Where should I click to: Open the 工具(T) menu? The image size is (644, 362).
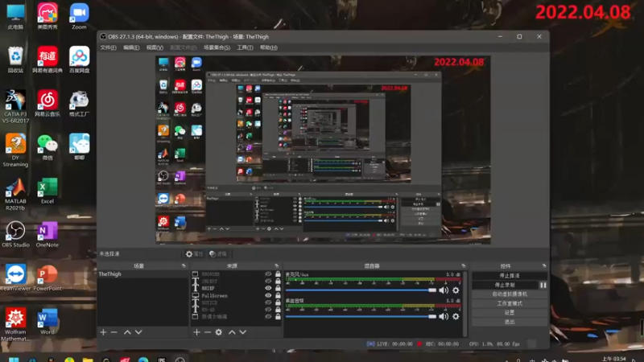[246, 47]
